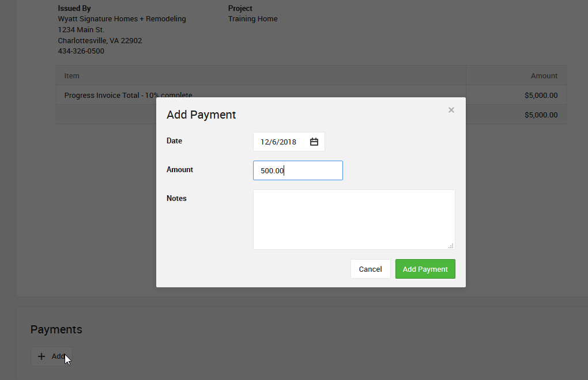Click the plus icon in Payments section
Viewport: 588px width, 380px height.
pyautogui.click(x=42, y=356)
